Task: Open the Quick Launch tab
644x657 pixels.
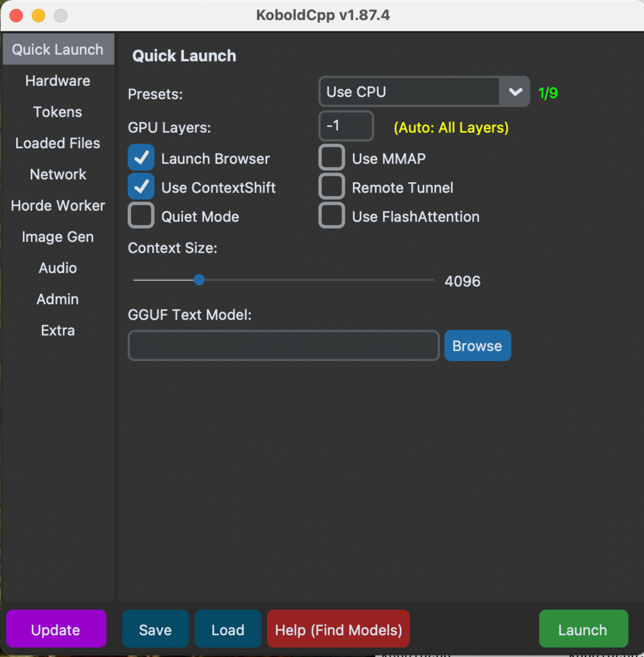Action: (58, 49)
